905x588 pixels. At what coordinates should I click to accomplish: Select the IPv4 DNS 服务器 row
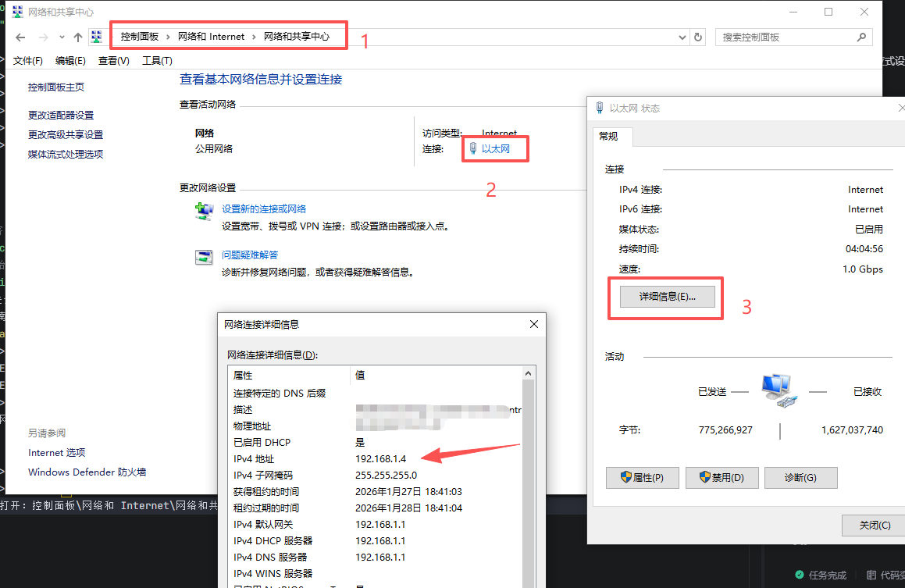[375, 558]
